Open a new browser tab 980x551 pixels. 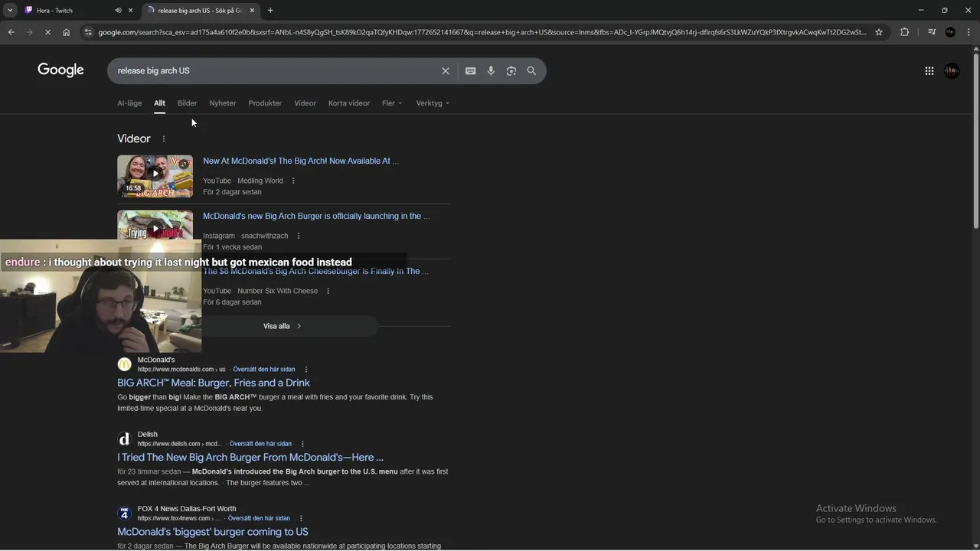[270, 10]
